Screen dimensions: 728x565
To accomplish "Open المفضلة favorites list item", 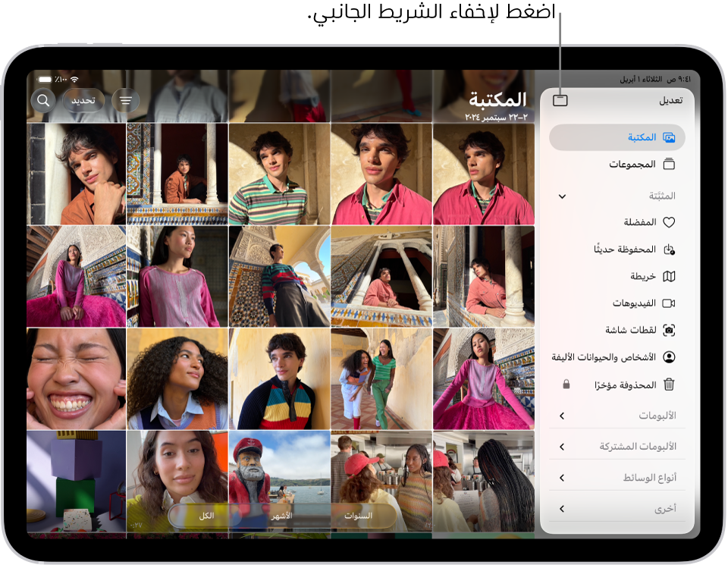I will pyautogui.click(x=617, y=222).
